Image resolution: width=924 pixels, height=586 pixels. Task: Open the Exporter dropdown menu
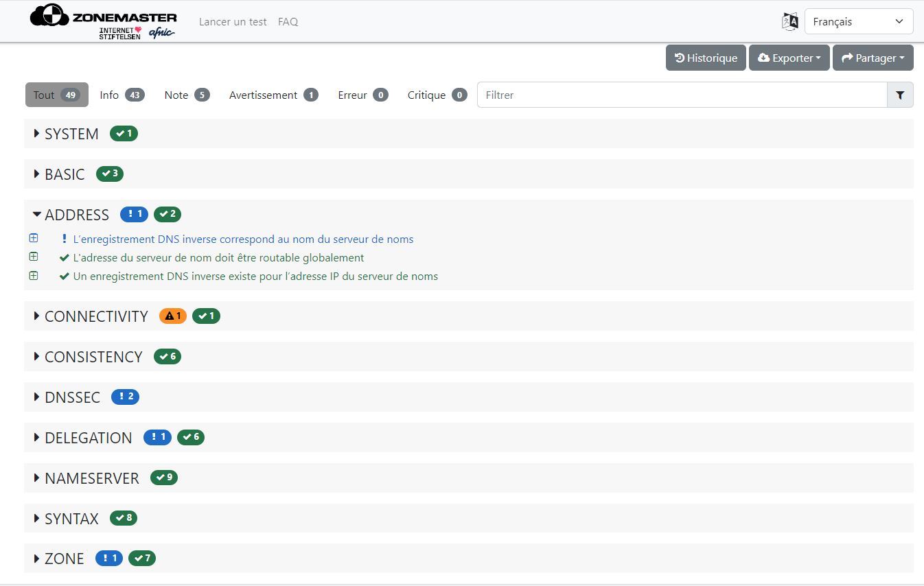pyautogui.click(x=789, y=58)
